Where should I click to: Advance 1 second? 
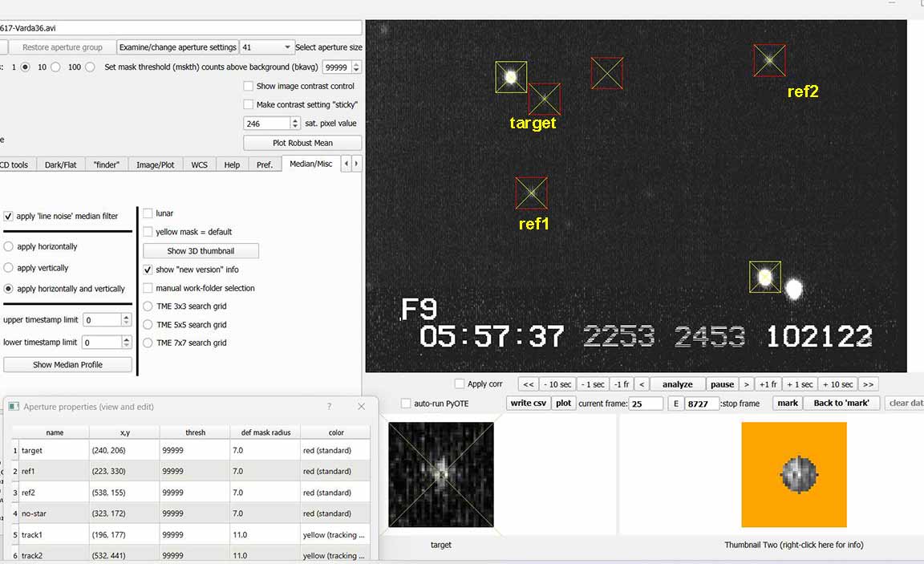point(800,384)
